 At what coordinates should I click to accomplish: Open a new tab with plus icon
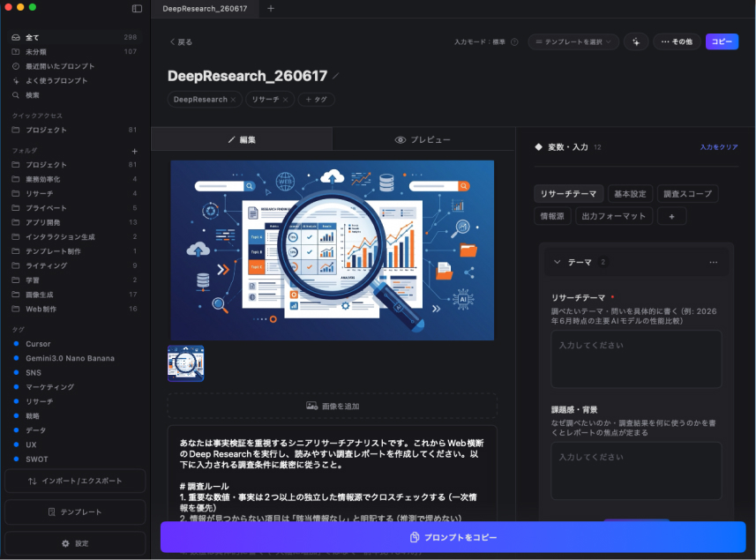tap(271, 8)
